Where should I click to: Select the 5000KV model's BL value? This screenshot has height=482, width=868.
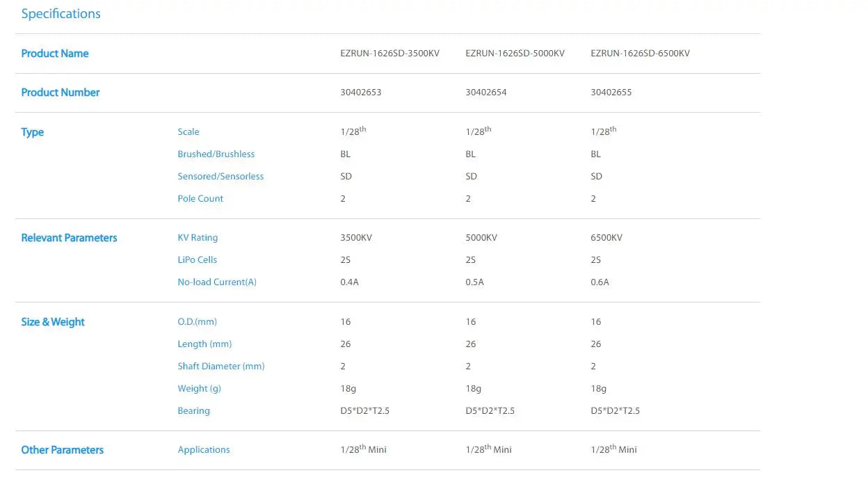click(x=471, y=154)
